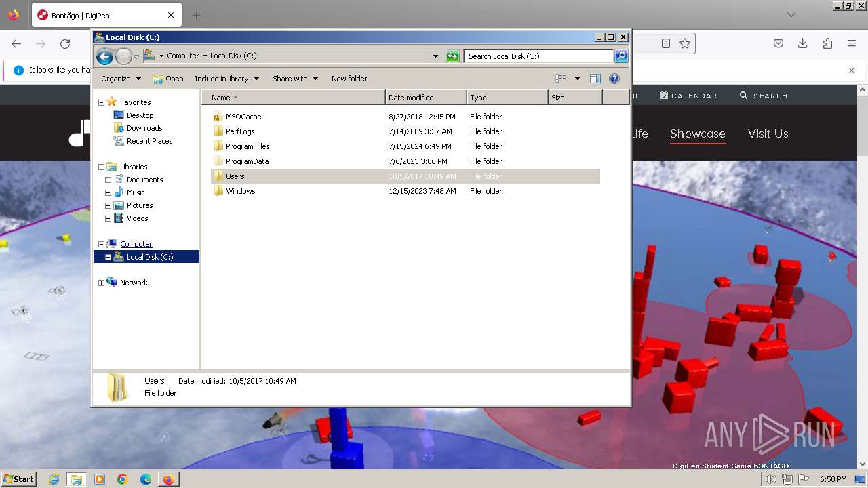The image size is (868, 488).
Task: Select the Windows folder
Action: (240, 191)
